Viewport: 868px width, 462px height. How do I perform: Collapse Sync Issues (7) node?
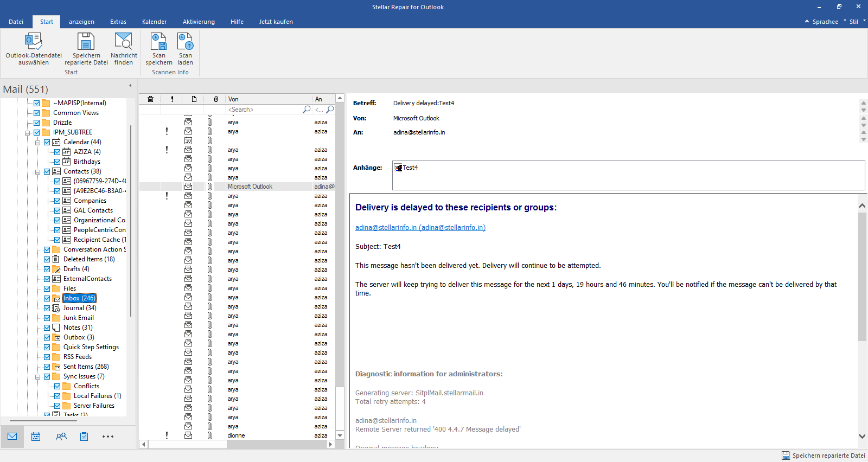click(x=38, y=377)
